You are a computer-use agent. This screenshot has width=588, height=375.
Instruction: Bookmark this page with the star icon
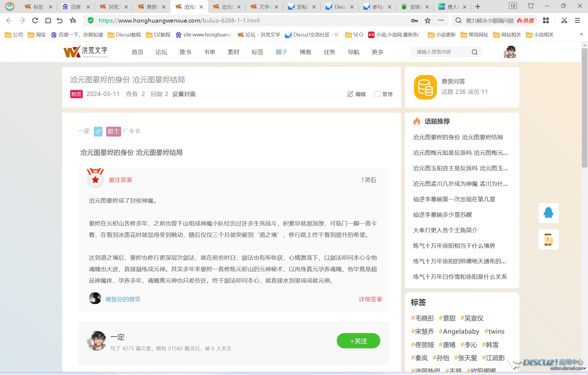428,21
